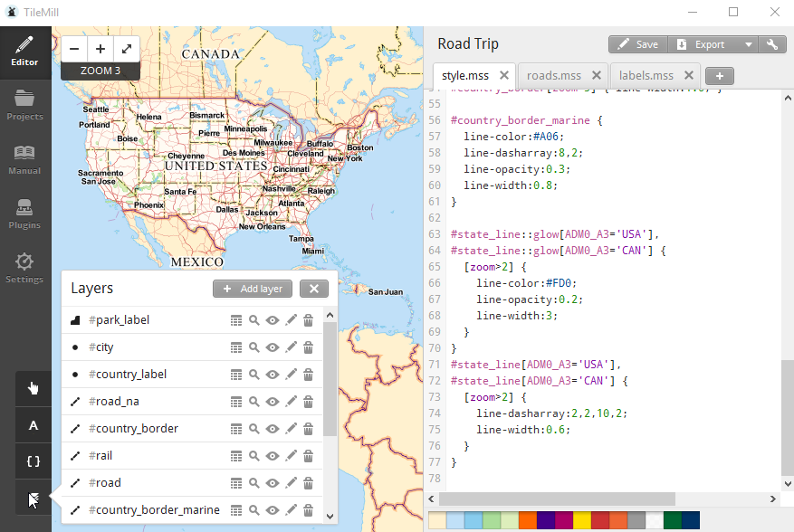Click the map zoom in plus button
794x532 pixels.
pyautogui.click(x=100, y=50)
